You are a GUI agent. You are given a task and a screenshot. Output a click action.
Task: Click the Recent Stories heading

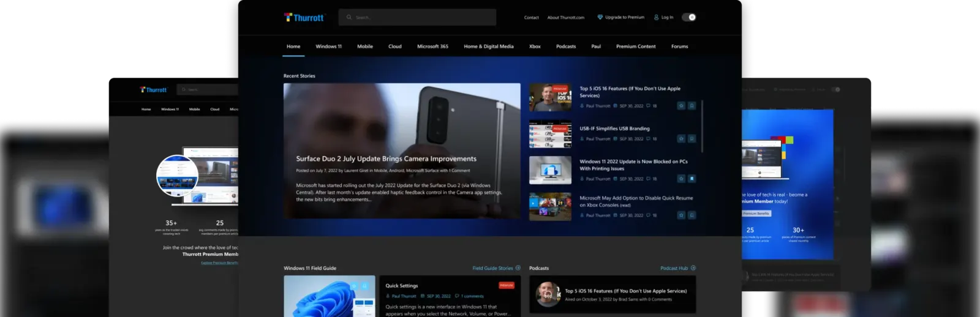[300, 76]
